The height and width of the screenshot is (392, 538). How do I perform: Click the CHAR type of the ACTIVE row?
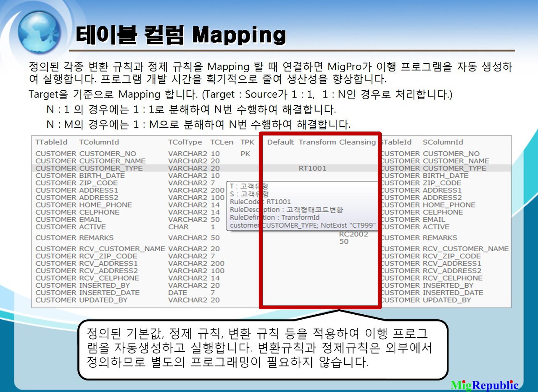click(x=179, y=227)
